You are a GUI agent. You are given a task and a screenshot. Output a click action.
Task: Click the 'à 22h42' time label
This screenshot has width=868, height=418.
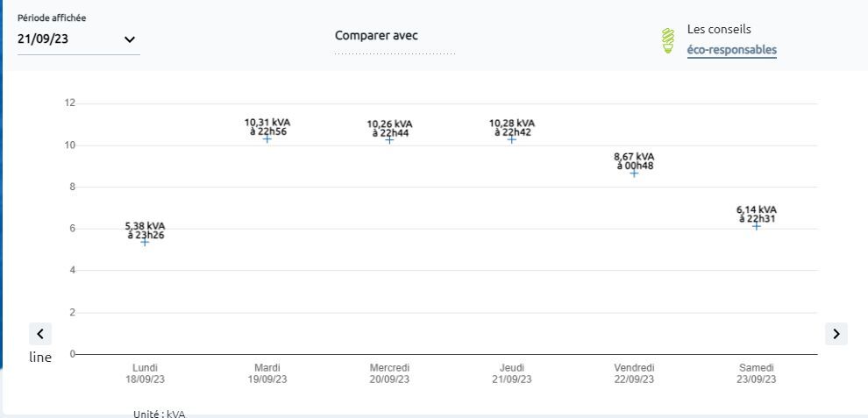(x=513, y=131)
